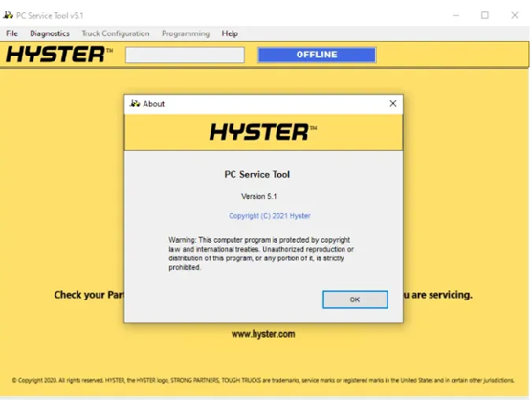Click the Copyright 2020 footer text
The width and height of the screenshot is (532, 400).
tap(263, 380)
